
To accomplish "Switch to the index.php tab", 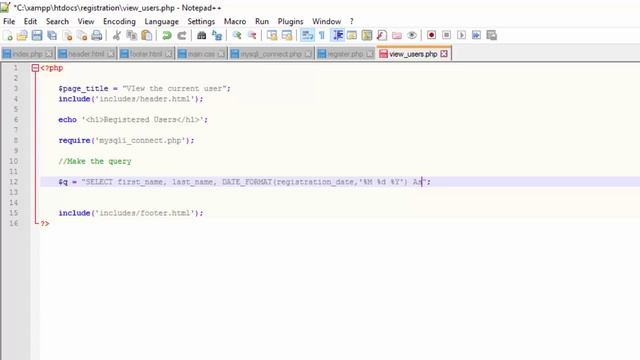I will click(27, 54).
